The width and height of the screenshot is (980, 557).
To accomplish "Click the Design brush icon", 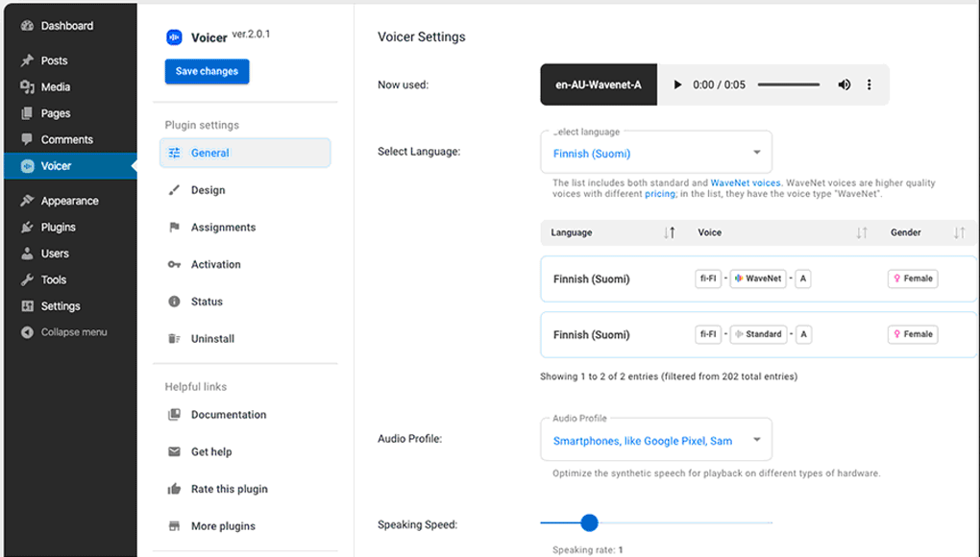I will (x=174, y=190).
